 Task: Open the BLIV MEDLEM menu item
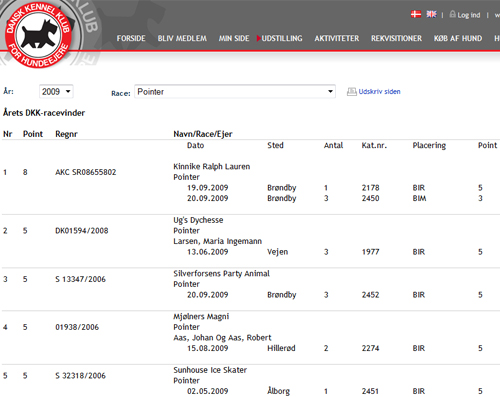[x=182, y=38]
